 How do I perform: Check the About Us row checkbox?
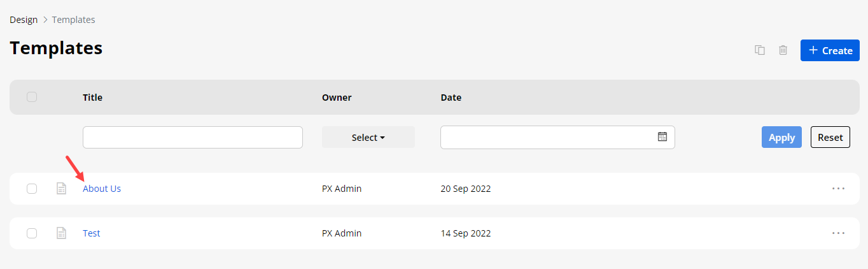click(32, 189)
